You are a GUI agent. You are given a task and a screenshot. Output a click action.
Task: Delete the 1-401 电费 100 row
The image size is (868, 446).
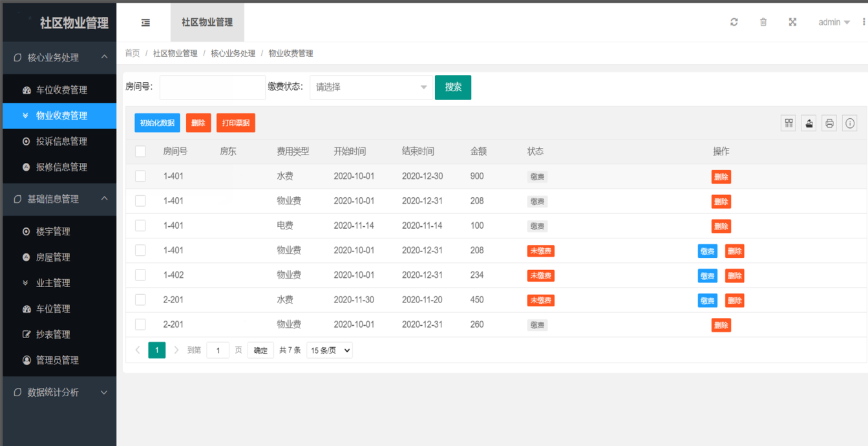[721, 226]
